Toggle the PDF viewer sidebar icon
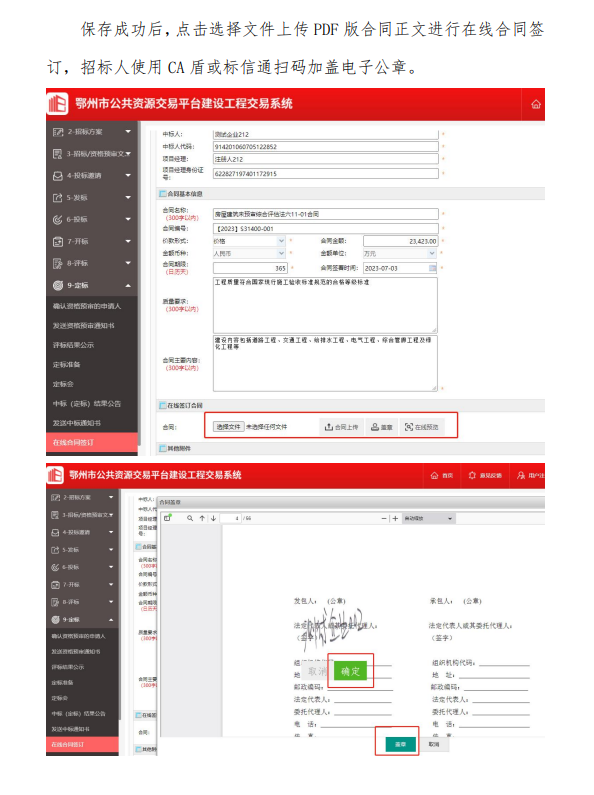The width and height of the screenshot is (594, 795). tap(168, 518)
